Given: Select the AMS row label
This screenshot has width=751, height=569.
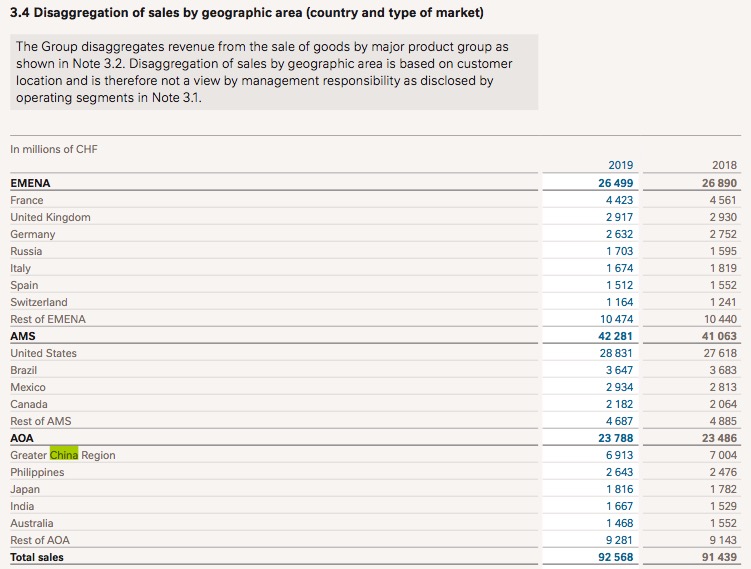Looking at the screenshot, I should click(x=23, y=336).
